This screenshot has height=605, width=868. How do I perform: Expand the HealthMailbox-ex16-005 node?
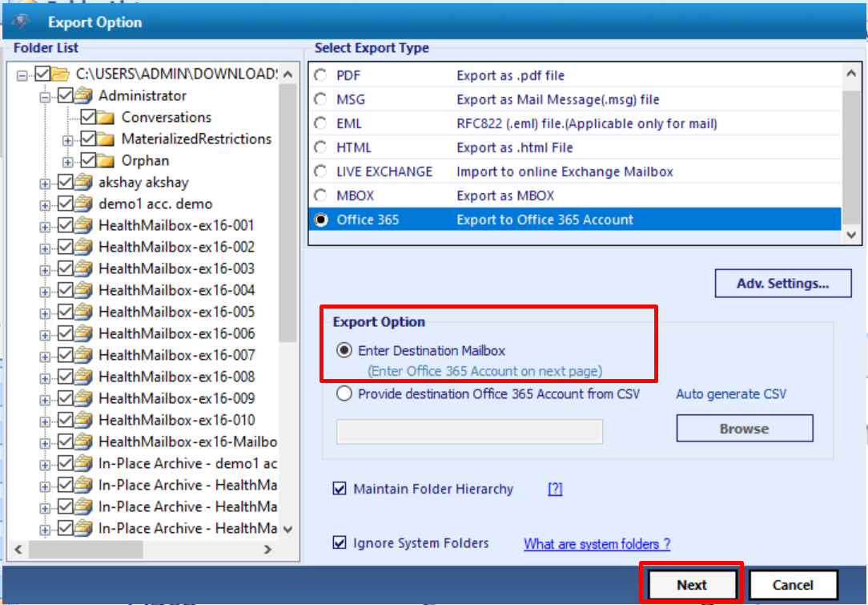pyautogui.click(x=45, y=313)
